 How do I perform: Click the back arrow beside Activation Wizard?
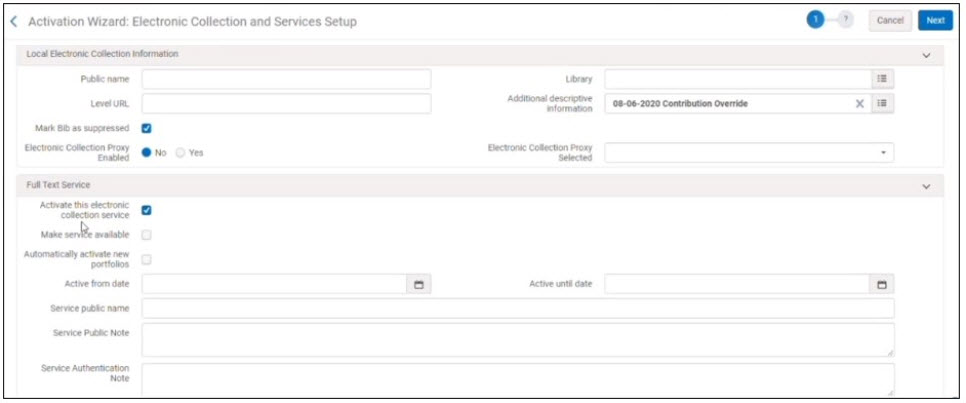(x=14, y=21)
